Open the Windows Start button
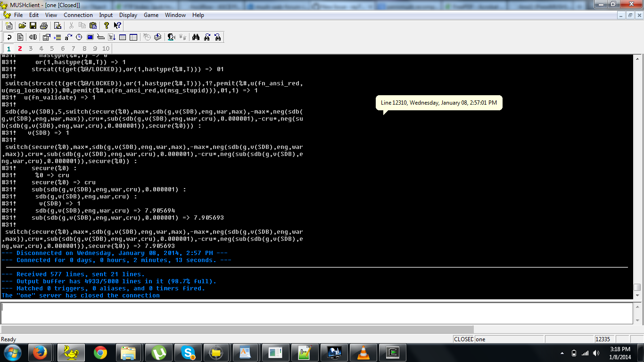Viewport: 644px width, 362px height. (12, 352)
